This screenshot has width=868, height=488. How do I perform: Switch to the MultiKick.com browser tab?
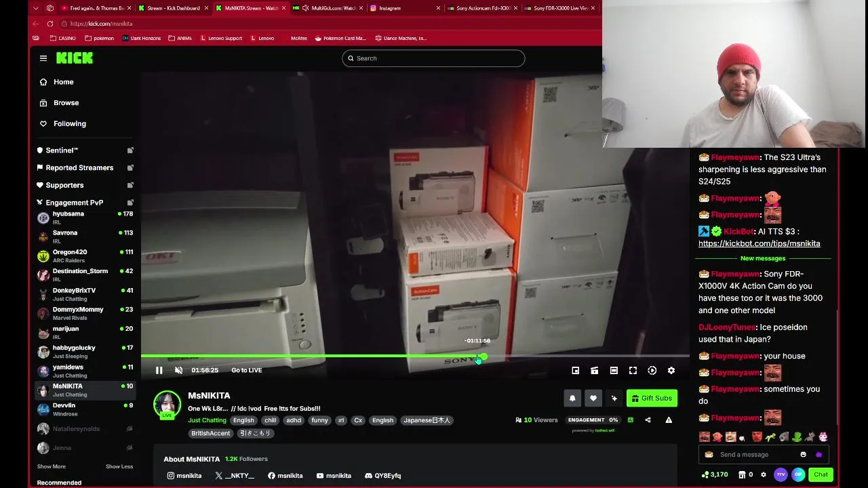pos(328,8)
